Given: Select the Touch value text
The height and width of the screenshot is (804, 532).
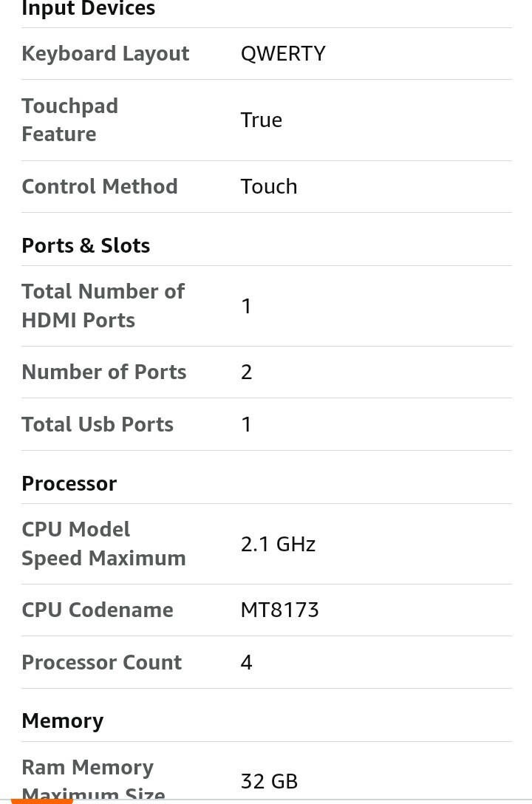Looking at the screenshot, I should tap(269, 186).
